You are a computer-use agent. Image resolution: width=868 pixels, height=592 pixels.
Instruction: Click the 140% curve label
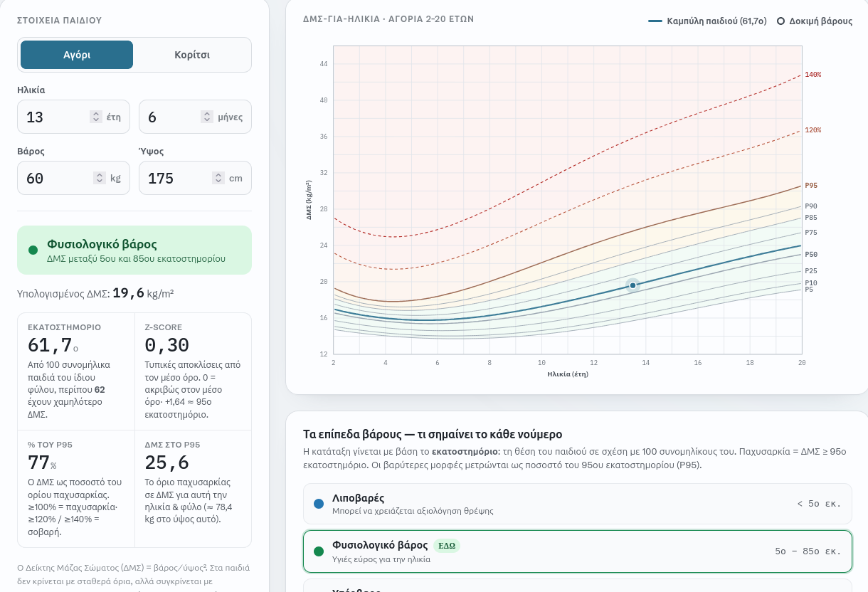click(x=813, y=75)
